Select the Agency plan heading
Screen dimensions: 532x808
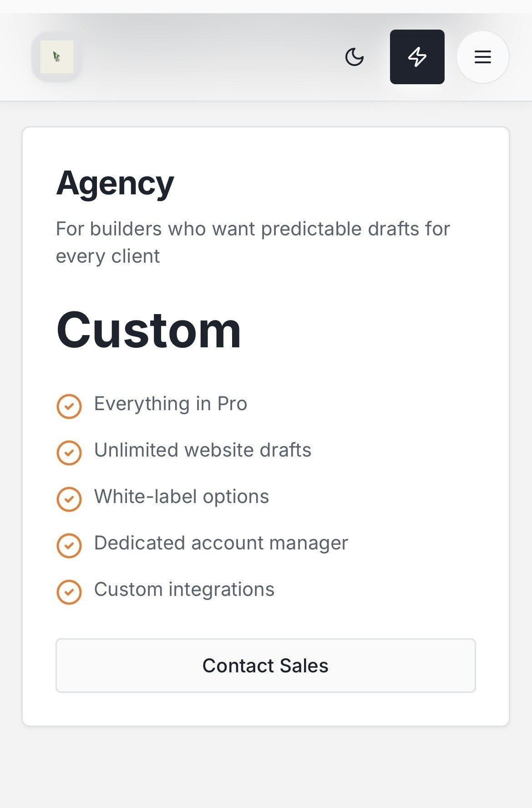(x=114, y=183)
